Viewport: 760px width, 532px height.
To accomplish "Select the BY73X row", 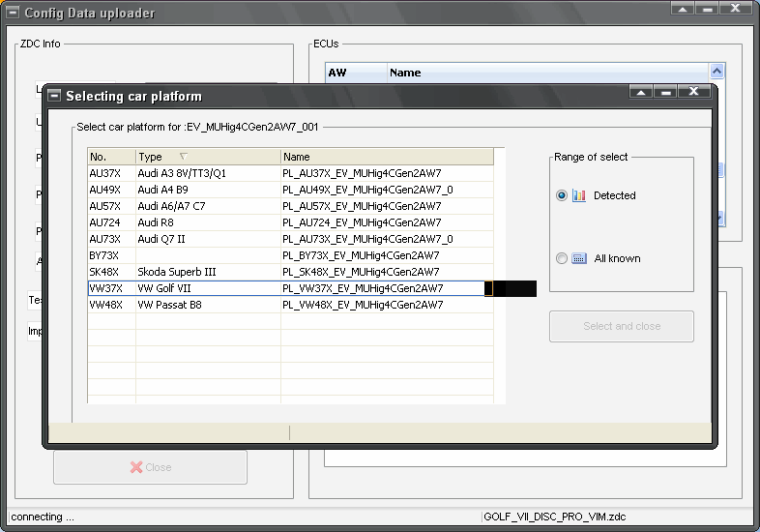I will tap(290, 255).
